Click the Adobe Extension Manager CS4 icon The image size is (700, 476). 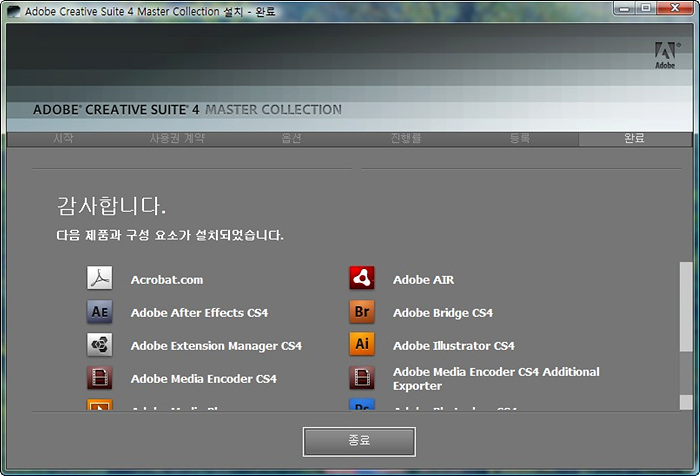click(100, 344)
